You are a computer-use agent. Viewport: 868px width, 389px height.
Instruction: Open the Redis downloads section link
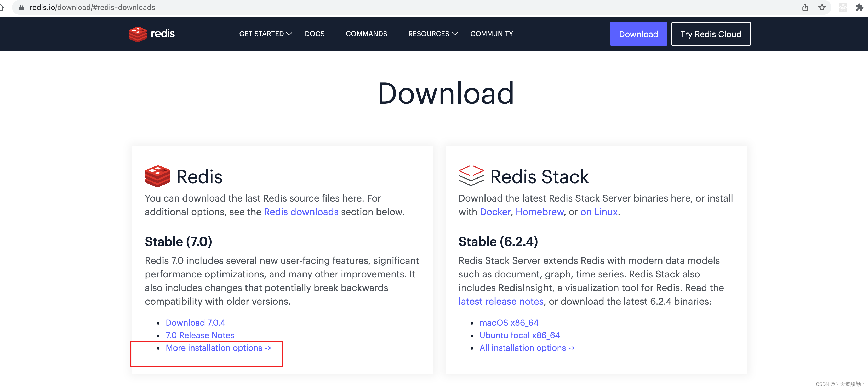tap(301, 212)
